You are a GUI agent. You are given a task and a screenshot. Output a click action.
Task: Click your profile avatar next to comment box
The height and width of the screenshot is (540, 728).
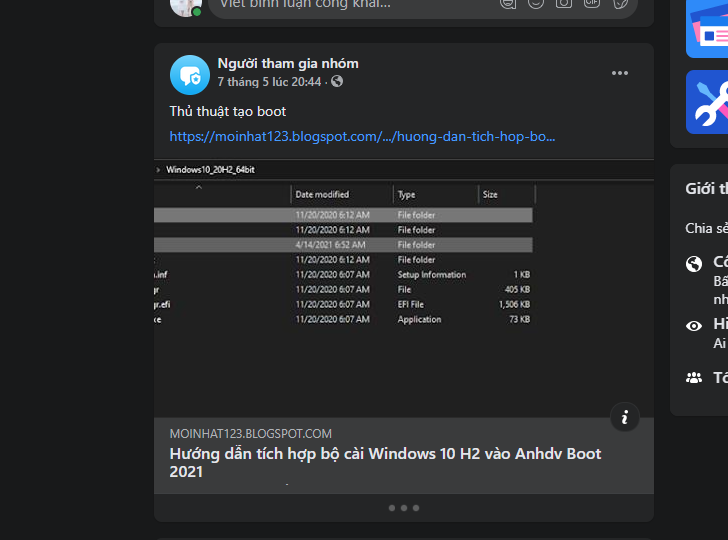pos(186,7)
